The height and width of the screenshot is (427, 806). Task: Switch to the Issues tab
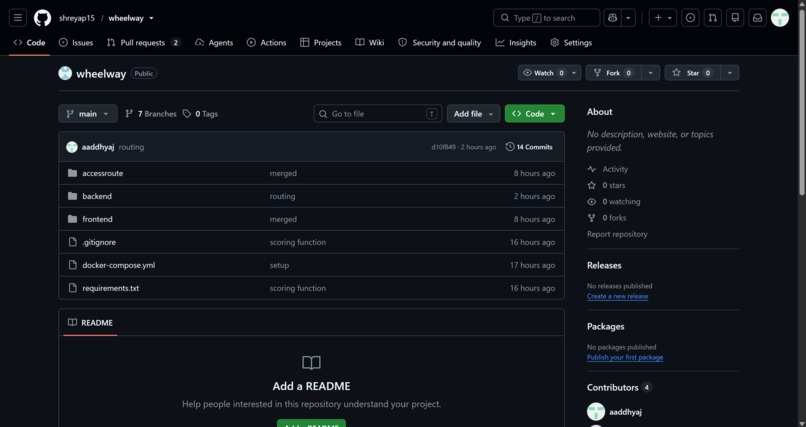pyautogui.click(x=76, y=43)
